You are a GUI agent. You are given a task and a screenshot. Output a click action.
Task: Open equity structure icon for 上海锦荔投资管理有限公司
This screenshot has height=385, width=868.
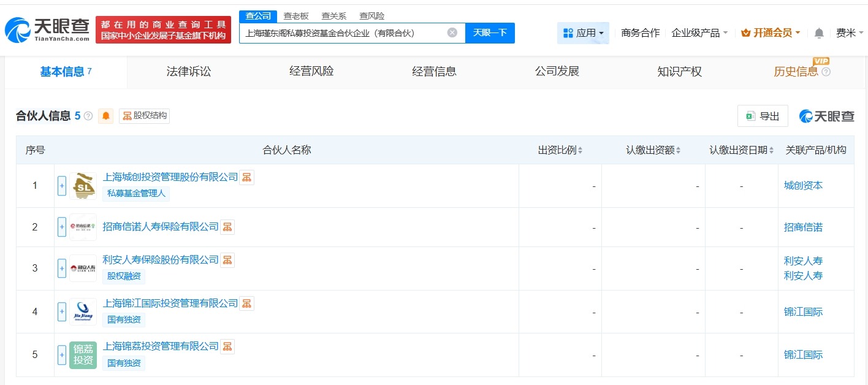point(227,346)
